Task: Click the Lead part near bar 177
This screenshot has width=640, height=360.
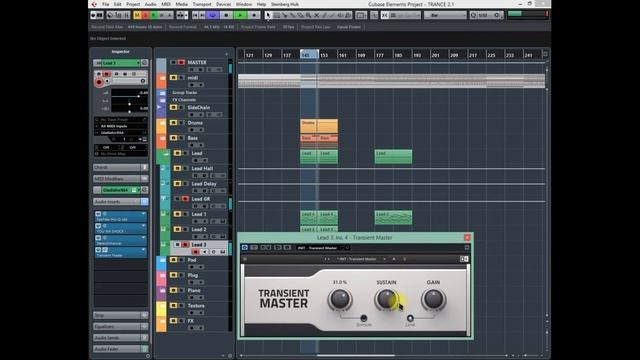Action: (393, 156)
